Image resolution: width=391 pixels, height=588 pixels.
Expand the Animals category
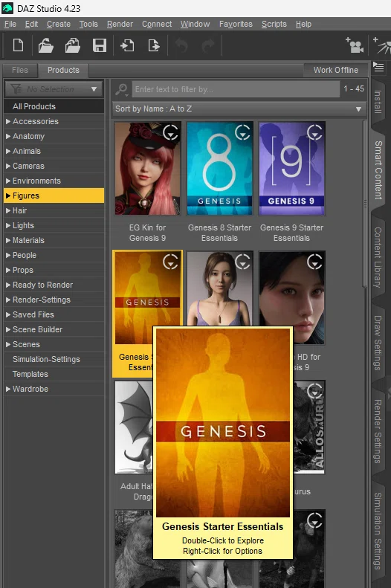[8, 151]
